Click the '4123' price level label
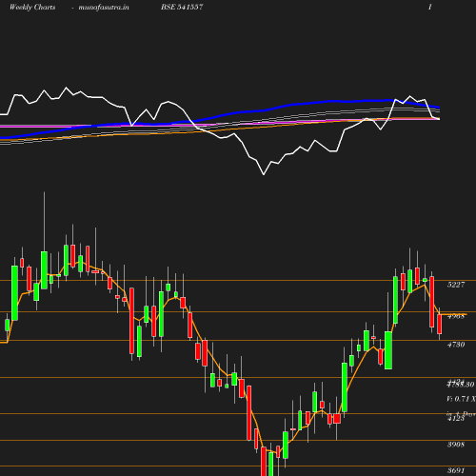Image resolution: width=476 pixels, height=476 pixels. [456, 419]
